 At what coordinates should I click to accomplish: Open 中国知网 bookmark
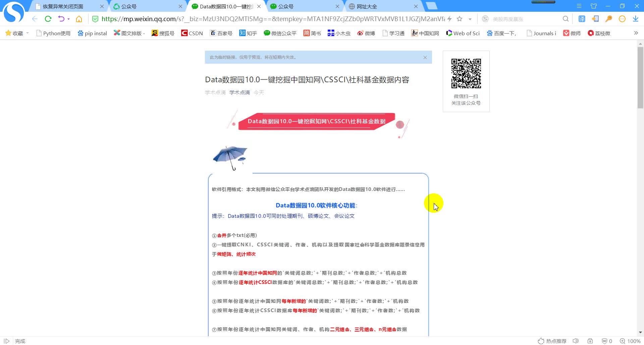pos(425,33)
